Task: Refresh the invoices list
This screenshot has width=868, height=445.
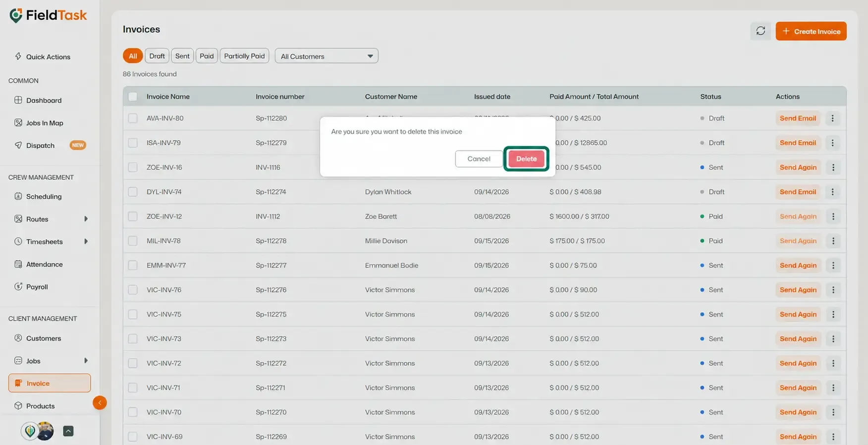Action: click(x=760, y=31)
